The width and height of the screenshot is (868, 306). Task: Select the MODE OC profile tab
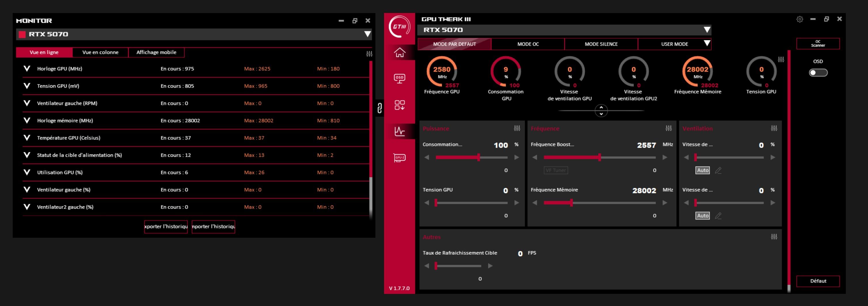pyautogui.click(x=528, y=44)
